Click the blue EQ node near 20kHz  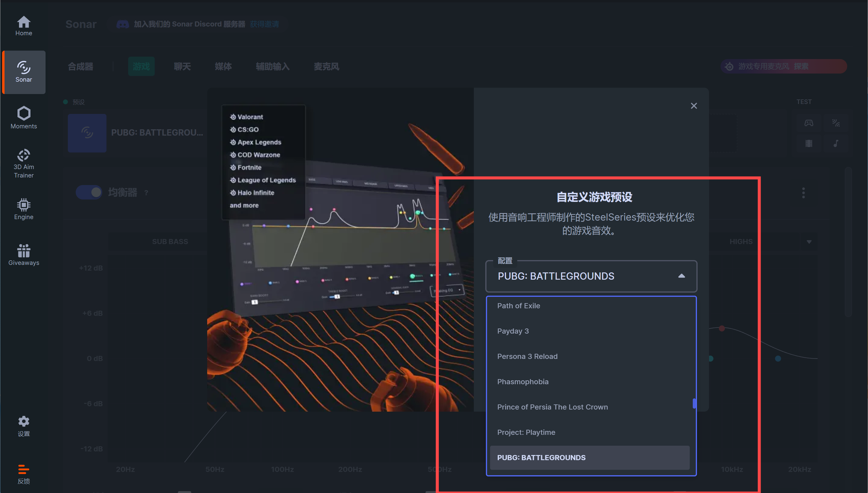point(778,359)
